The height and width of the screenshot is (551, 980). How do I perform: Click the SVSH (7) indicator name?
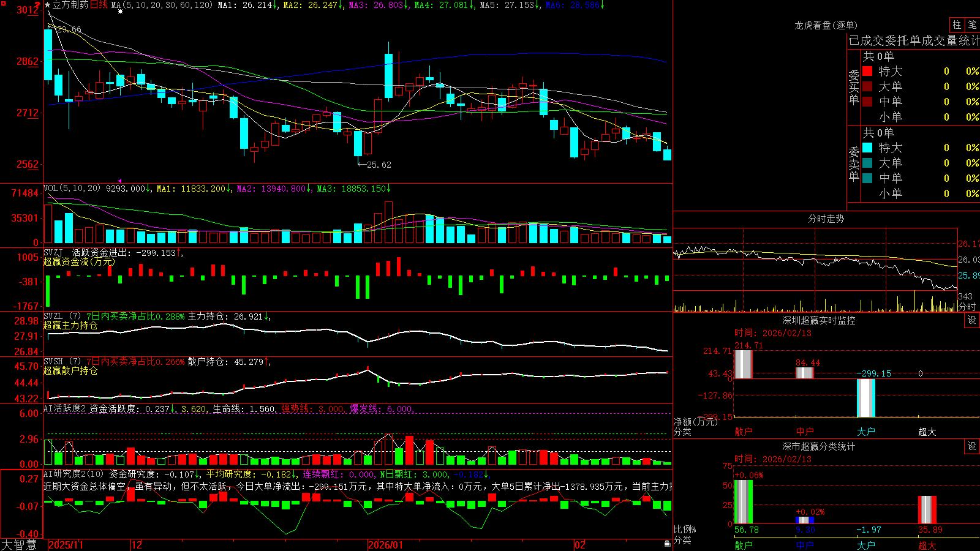(x=62, y=362)
